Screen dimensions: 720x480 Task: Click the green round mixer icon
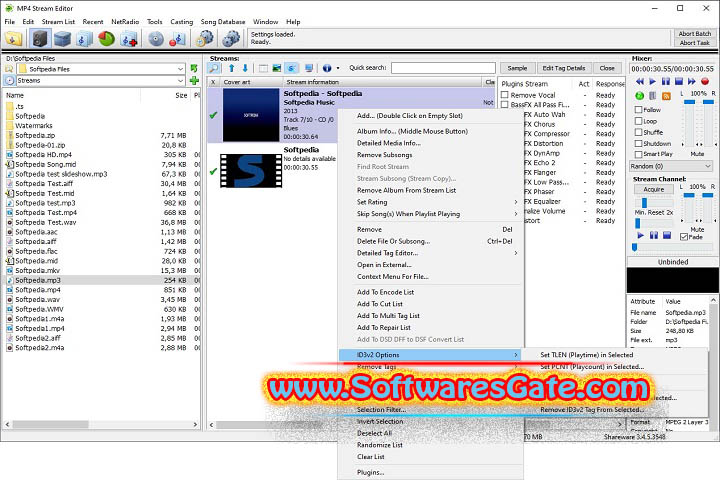click(x=639, y=96)
